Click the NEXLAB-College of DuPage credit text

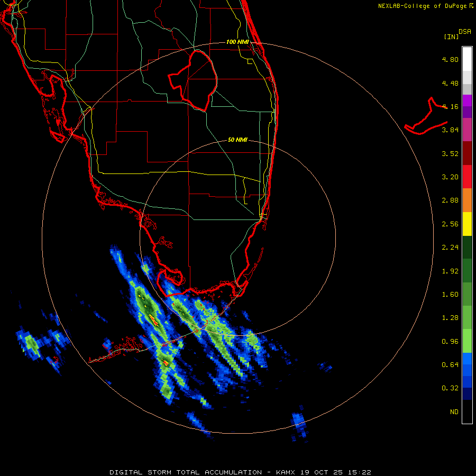pos(422,6)
